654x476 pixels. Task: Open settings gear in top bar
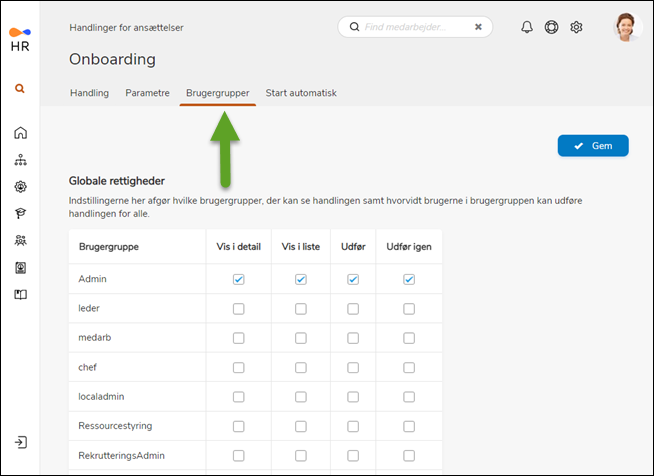point(576,27)
